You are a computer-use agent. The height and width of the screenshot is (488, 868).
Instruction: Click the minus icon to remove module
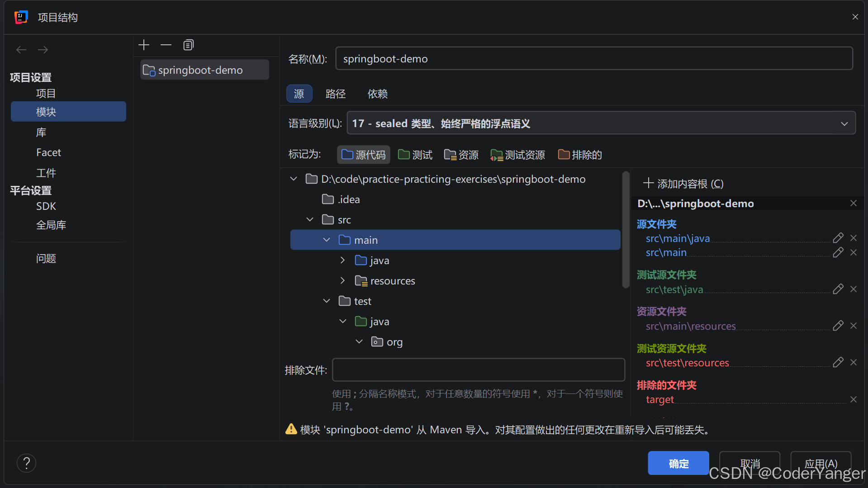166,45
